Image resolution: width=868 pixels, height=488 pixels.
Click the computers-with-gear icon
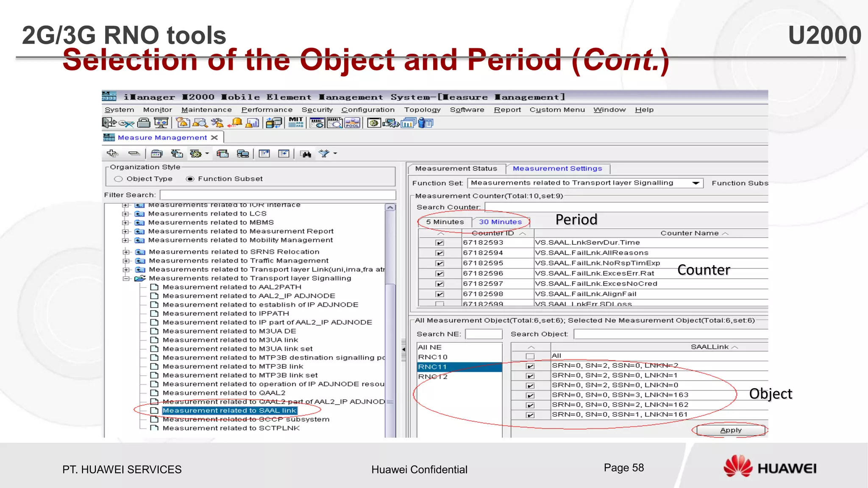click(x=391, y=123)
